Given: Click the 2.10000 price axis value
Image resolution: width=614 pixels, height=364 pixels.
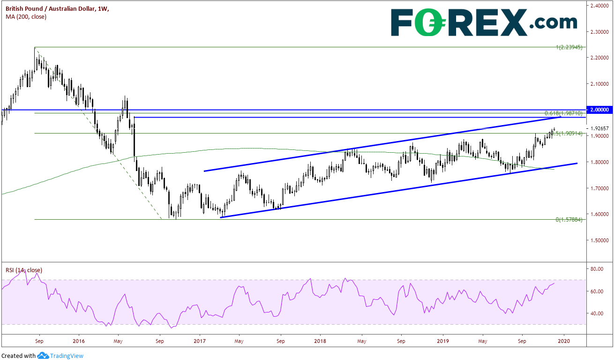Looking at the screenshot, I should click(600, 84).
